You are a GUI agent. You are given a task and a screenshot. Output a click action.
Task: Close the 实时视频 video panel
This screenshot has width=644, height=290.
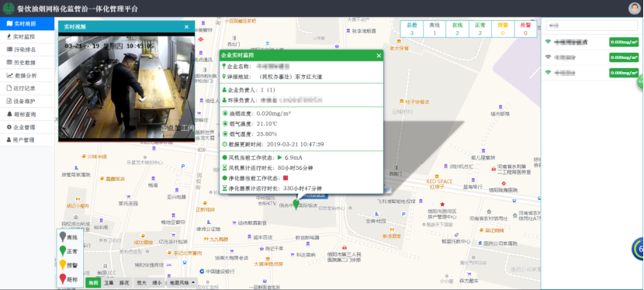(x=186, y=27)
